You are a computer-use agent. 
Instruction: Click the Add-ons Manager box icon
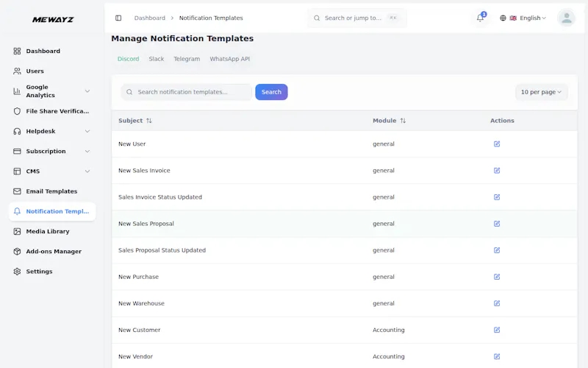click(x=17, y=251)
